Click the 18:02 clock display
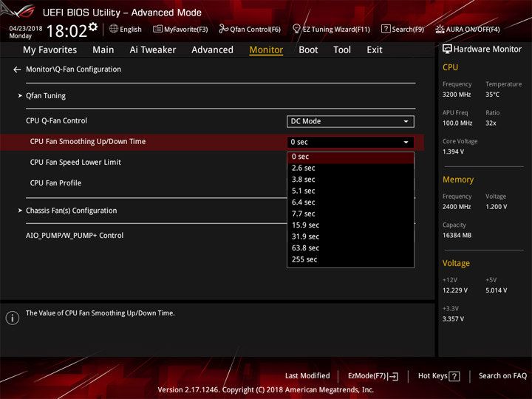This screenshot has height=399, width=532. pyautogui.click(x=66, y=31)
